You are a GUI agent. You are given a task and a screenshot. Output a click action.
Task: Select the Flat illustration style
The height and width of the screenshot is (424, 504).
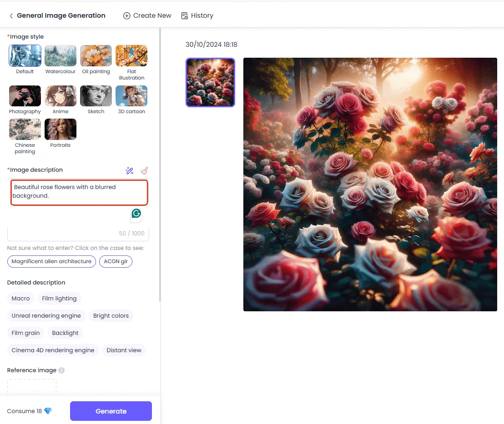coord(131,55)
